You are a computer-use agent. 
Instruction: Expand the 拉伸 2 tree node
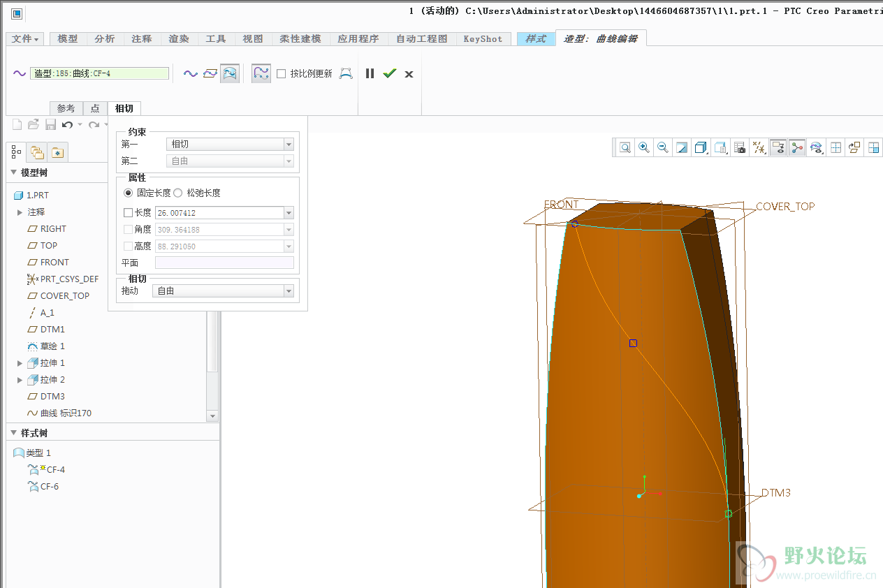(20, 379)
